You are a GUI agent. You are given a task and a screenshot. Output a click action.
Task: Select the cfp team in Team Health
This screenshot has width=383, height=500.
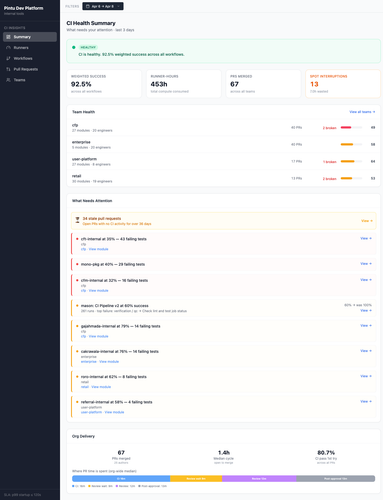point(223,128)
